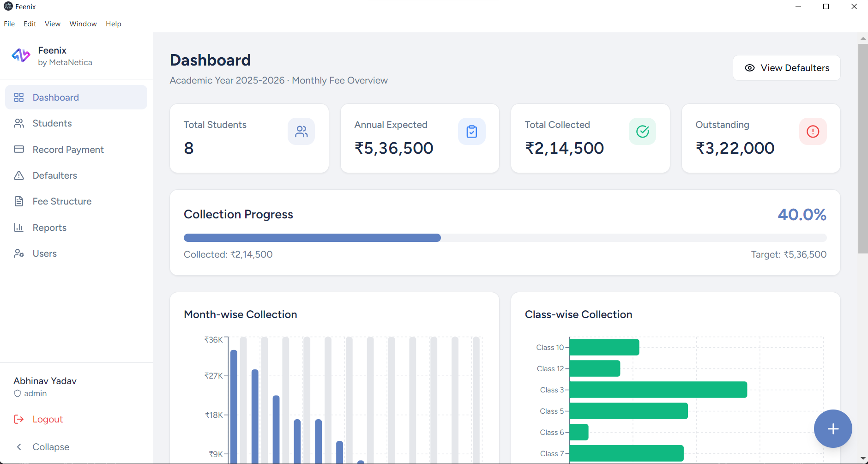
Task: Click the Annual Expected amount ₹5,36,500
Action: click(394, 148)
